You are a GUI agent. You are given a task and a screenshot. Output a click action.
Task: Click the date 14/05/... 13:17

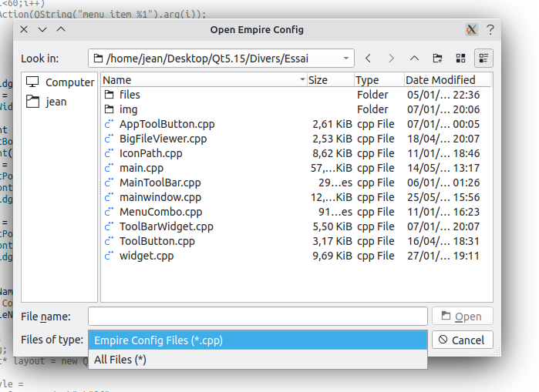pos(443,168)
